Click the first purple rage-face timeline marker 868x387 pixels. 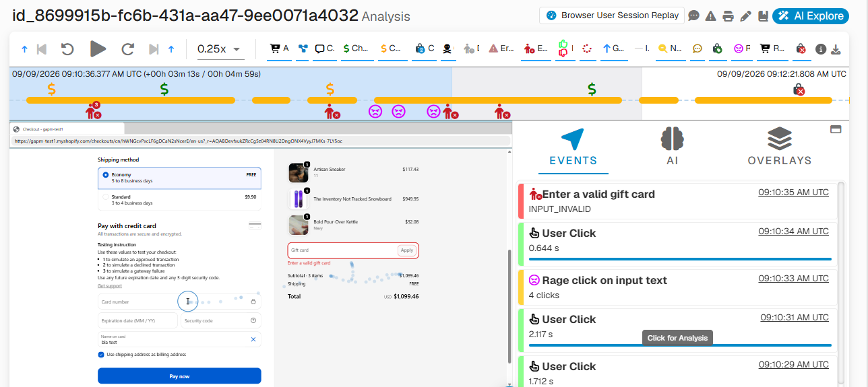pyautogui.click(x=375, y=112)
